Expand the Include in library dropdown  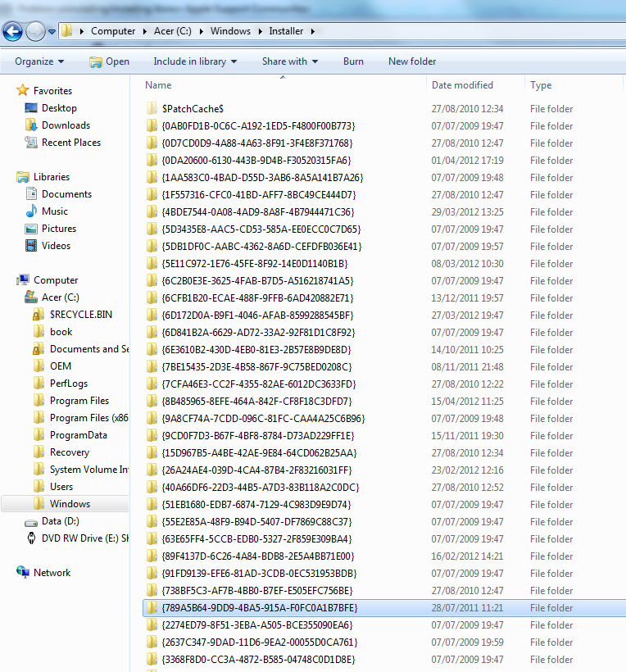click(x=195, y=61)
